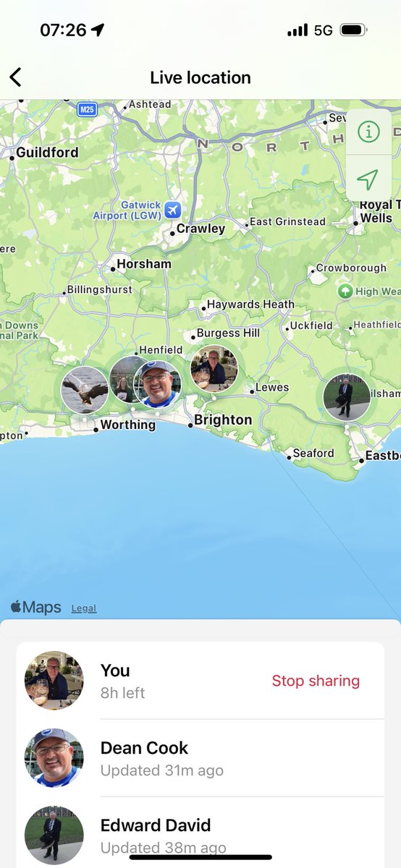This screenshot has height=868, width=401.
Task: Tap the green park icon near High Weald
Action: 345,291
